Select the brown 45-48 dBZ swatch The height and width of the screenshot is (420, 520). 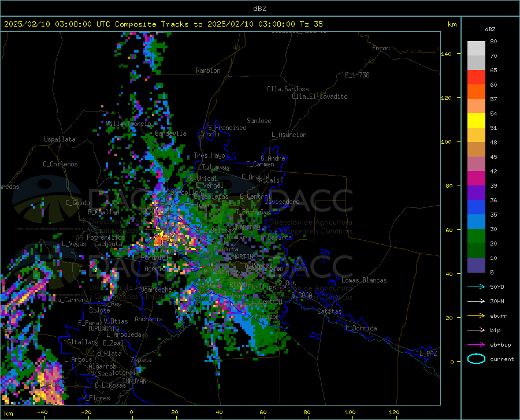pos(476,150)
